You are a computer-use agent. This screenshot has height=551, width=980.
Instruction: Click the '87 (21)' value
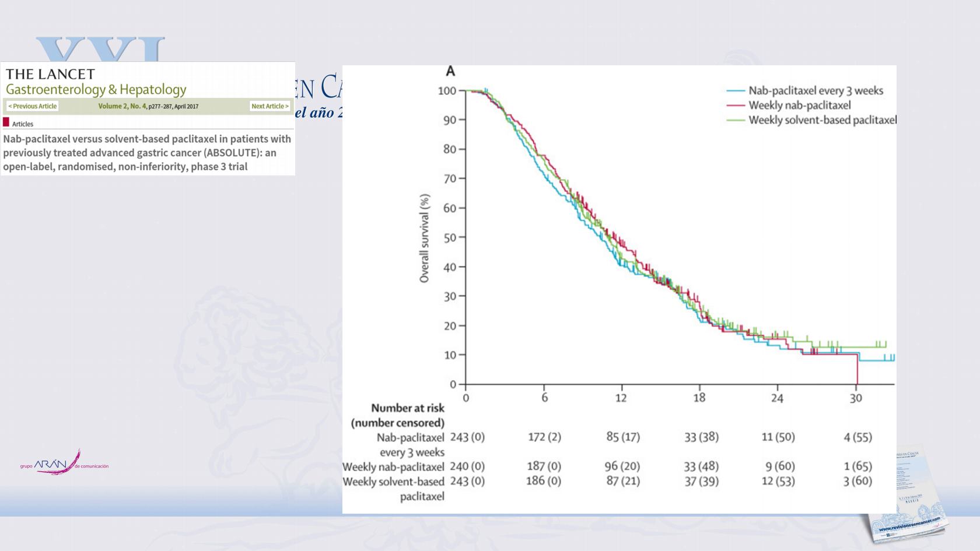pos(623,481)
